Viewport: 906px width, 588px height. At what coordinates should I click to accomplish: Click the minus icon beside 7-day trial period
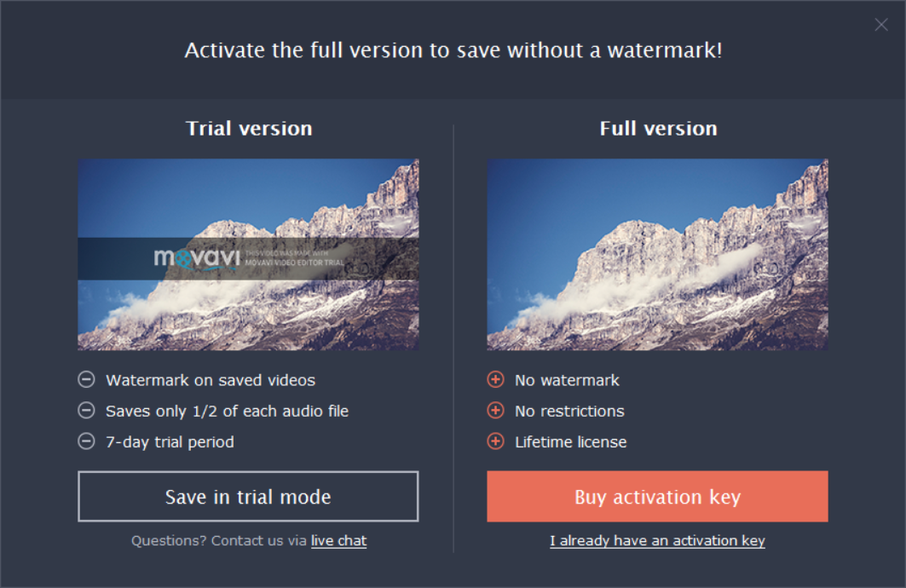click(x=86, y=441)
